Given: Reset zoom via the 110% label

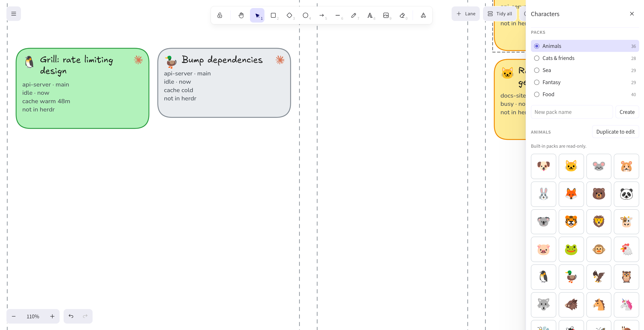Looking at the screenshot, I should (33, 316).
